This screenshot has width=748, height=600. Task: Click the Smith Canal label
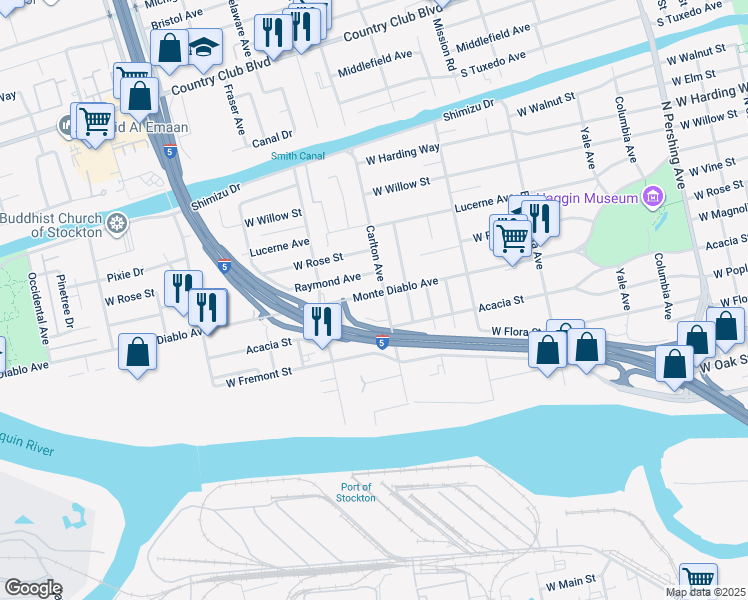298,156
